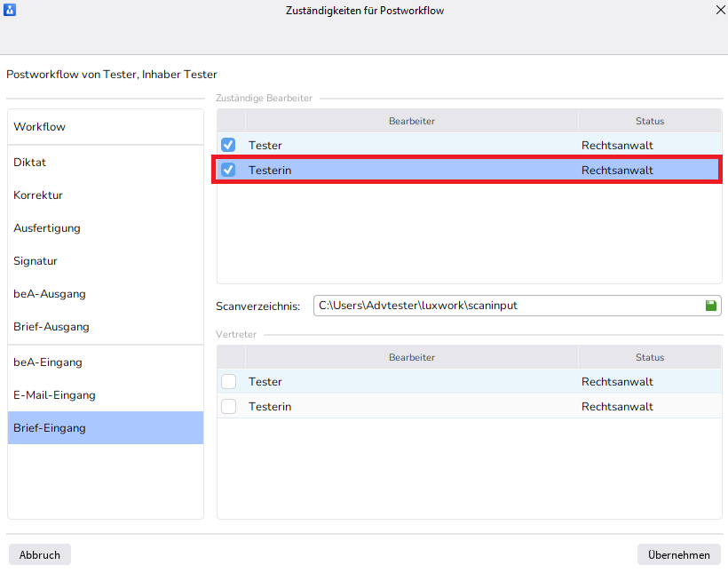Image resolution: width=728 pixels, height=573 pixels.
Task: Click the highlighted Brief-Eingang entry
Action: (x=50, y=428)
